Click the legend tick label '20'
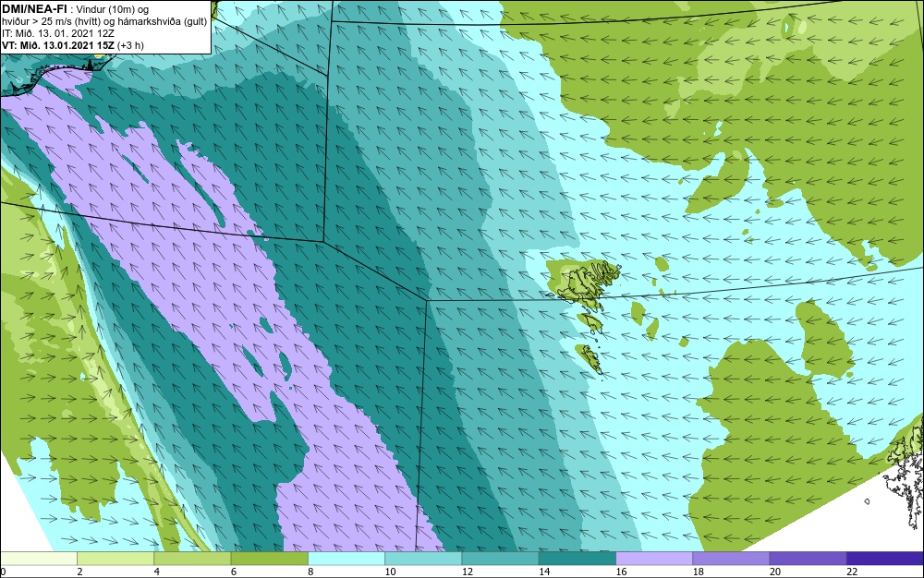This screenshot has width=924, height=578. pyautogui.click(x=775, y=572)
